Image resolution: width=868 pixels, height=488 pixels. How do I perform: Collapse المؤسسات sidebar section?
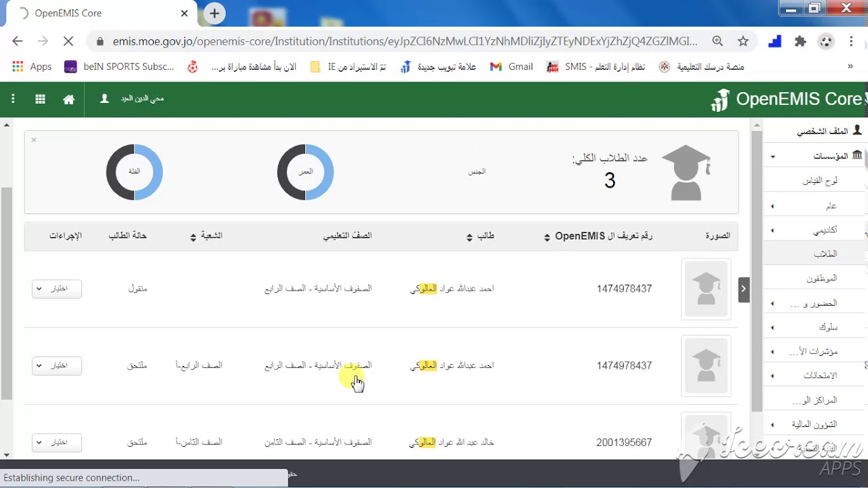click(814, 156)
